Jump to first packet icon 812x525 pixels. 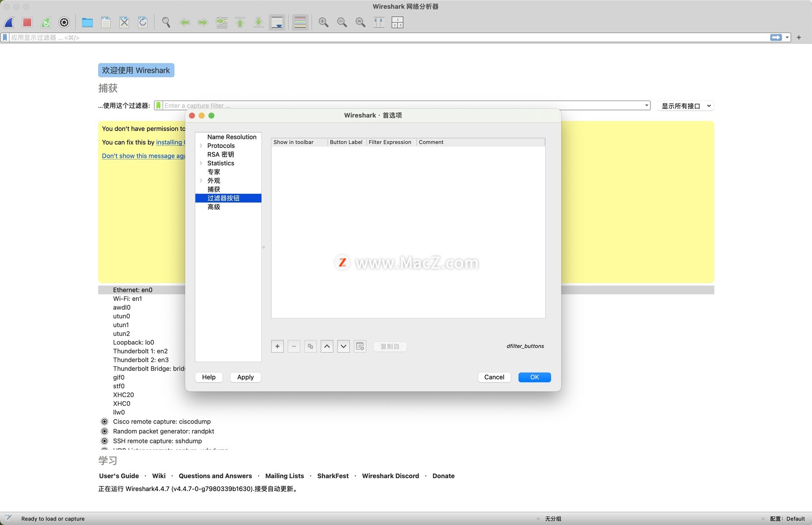click(x=240, y=22)
